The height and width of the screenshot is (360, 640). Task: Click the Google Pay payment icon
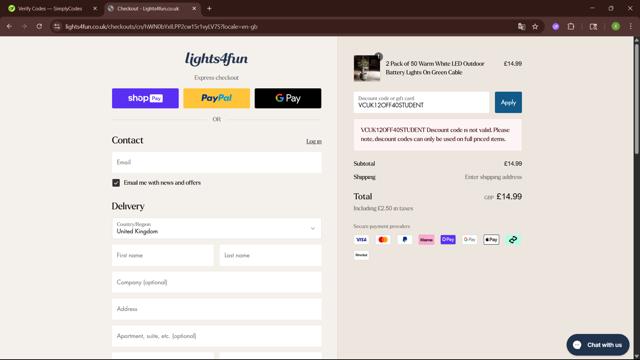tap(469, 240)
